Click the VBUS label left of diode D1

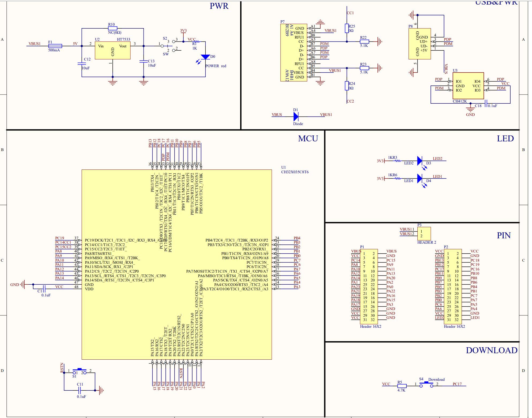[277, 115]
